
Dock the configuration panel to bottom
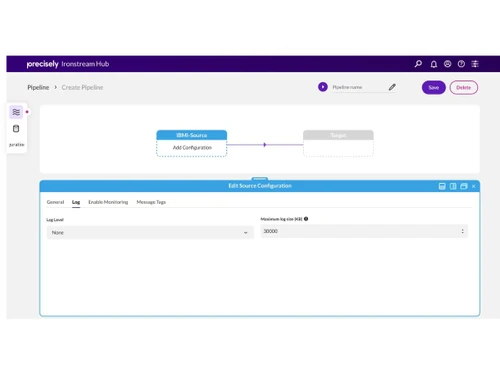coord(442,186)
